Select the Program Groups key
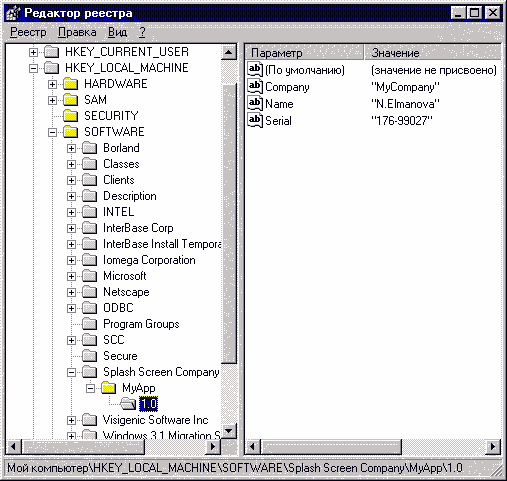The width and height of the screenshot is (507, 481). pyautogui.click(x=141, y=324)
